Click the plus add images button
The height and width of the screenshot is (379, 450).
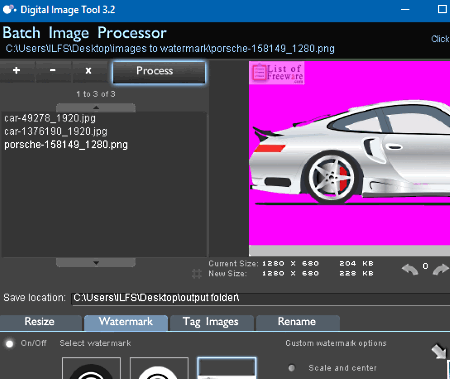(17, 71)
